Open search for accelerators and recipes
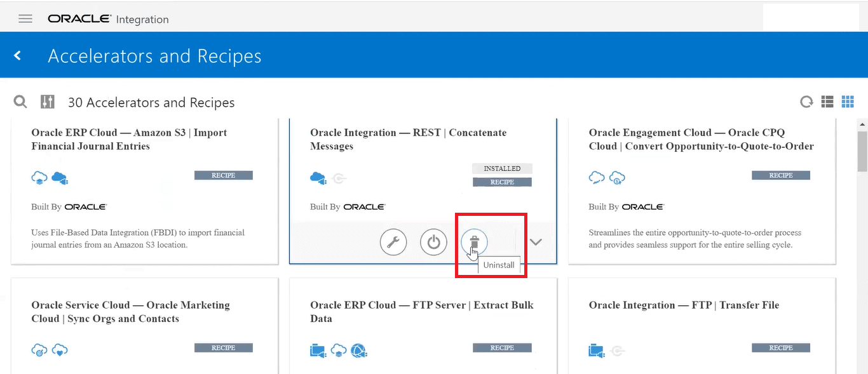The width and height of the screenshot is (868, 374). coord(20,102)
